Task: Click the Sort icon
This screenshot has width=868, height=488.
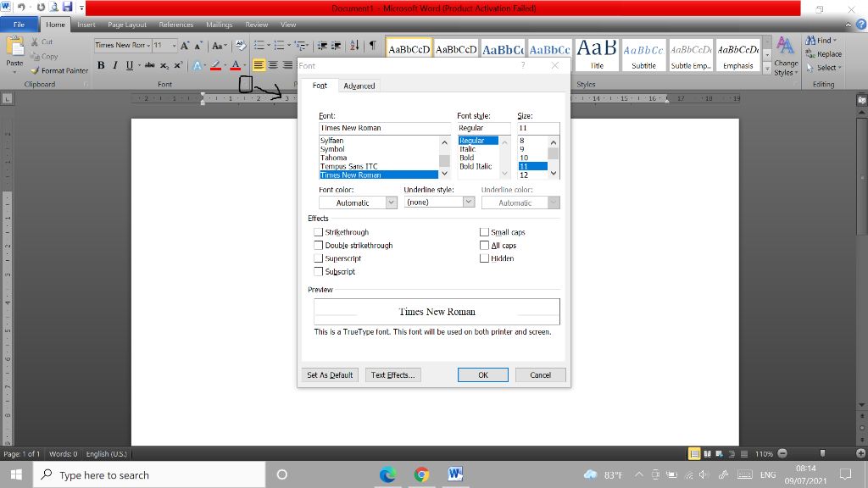Action: [x=354, y=46]
